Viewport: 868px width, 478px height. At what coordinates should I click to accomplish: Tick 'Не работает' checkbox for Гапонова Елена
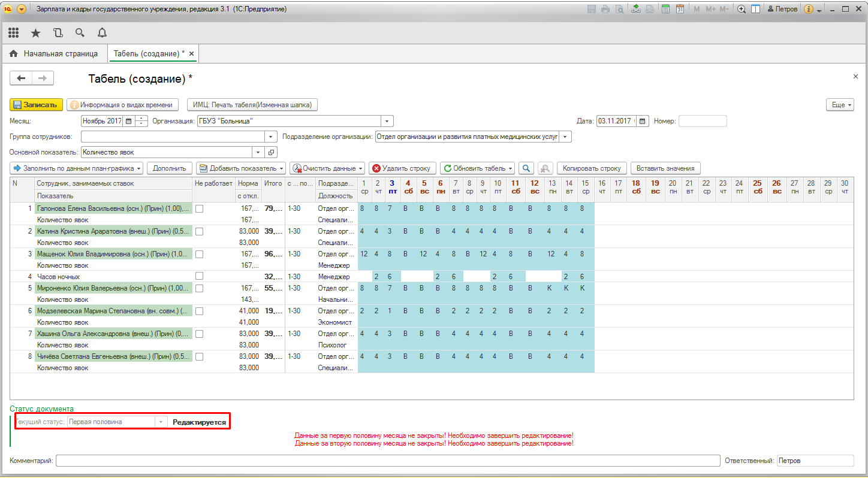click(200, 208)
